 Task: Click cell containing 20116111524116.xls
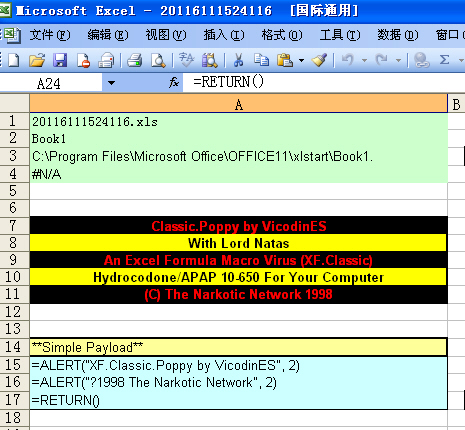tap(239, 121)
